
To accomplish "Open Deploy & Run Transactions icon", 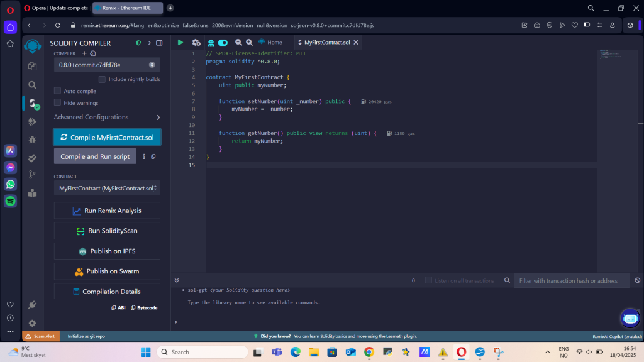I will (x=33, y=121).
